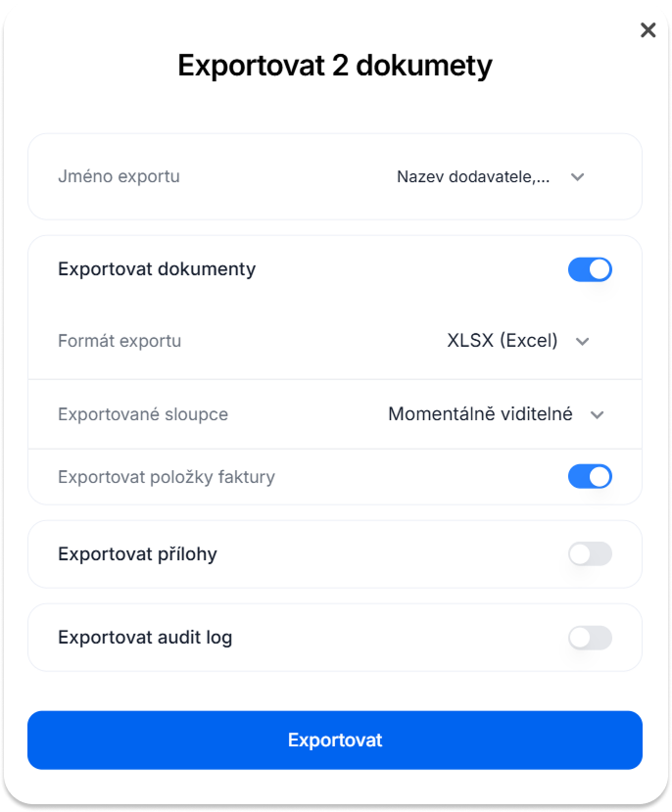Click the chevron next to Nazev dodavatele

pos(577,177)
